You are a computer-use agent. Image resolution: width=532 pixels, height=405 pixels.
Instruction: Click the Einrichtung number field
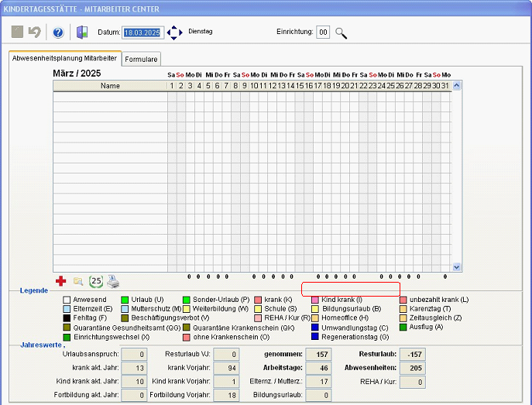point(323,33)
